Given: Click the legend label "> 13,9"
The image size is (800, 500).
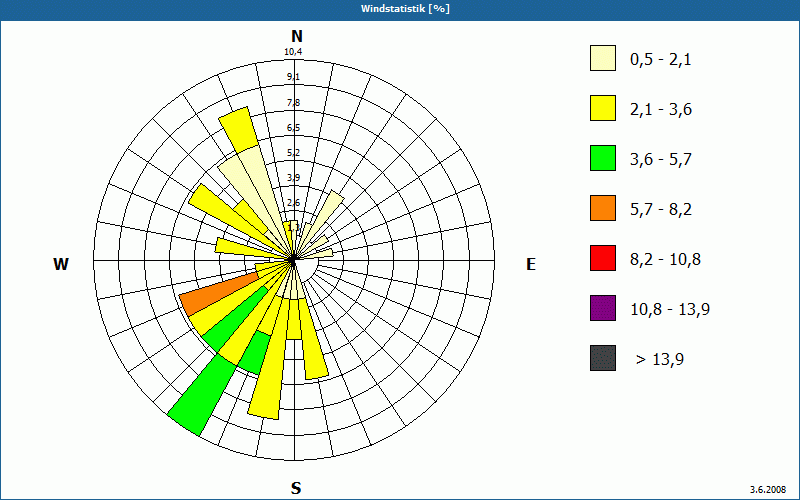Looking at the screenshot, I should click(x=660, y=360).
